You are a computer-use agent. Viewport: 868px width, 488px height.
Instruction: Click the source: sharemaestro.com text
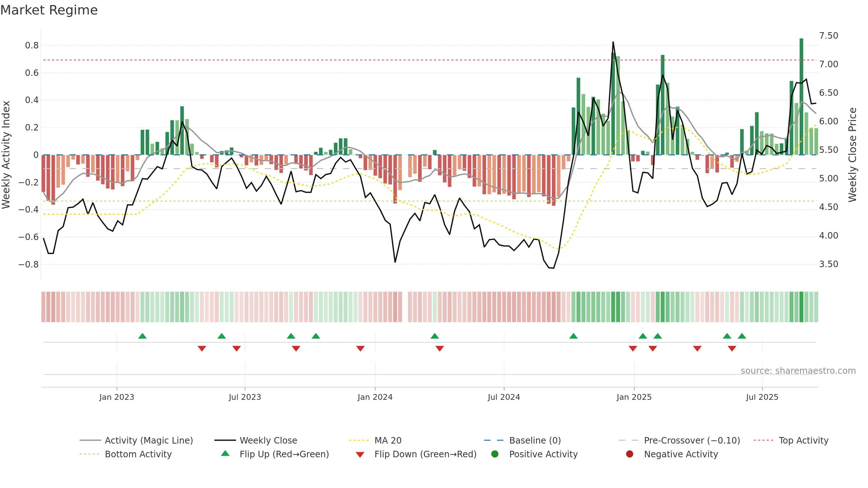(798, 371)
